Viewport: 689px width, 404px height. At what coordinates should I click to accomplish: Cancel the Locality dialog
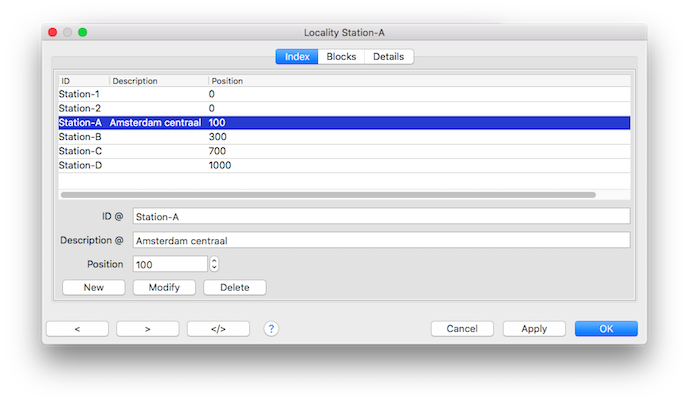coord(462,329)
